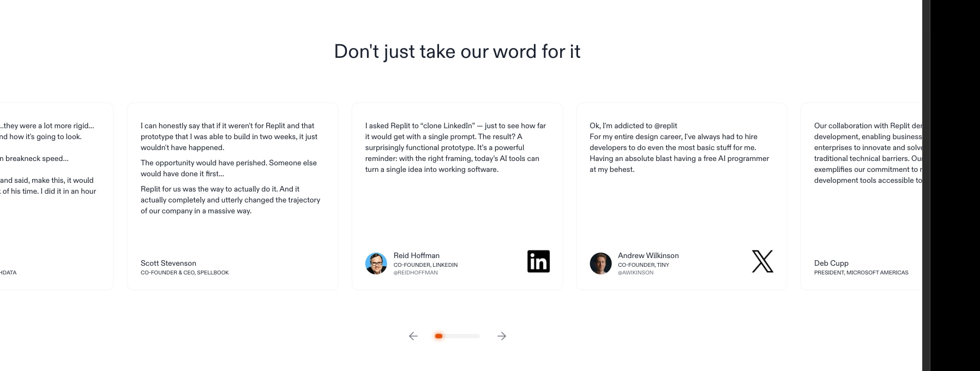Click "CO-FOUNDER, TINY" title
Viewport: 980px width, 371px height.
pyautogui.click(x=644, y=265)
